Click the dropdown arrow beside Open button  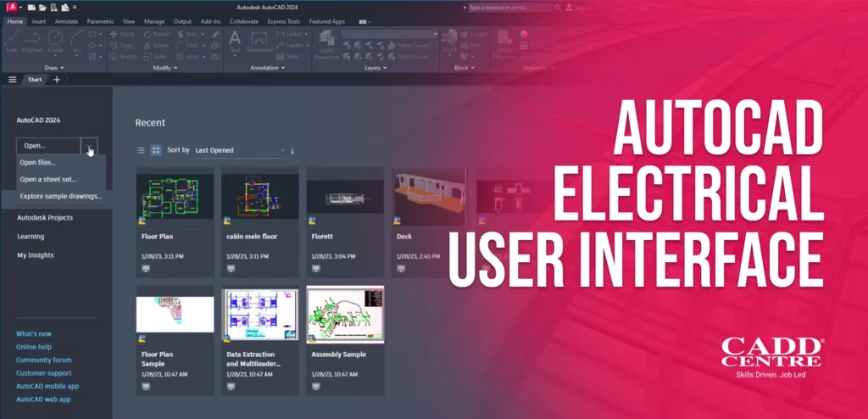[90, 146]
